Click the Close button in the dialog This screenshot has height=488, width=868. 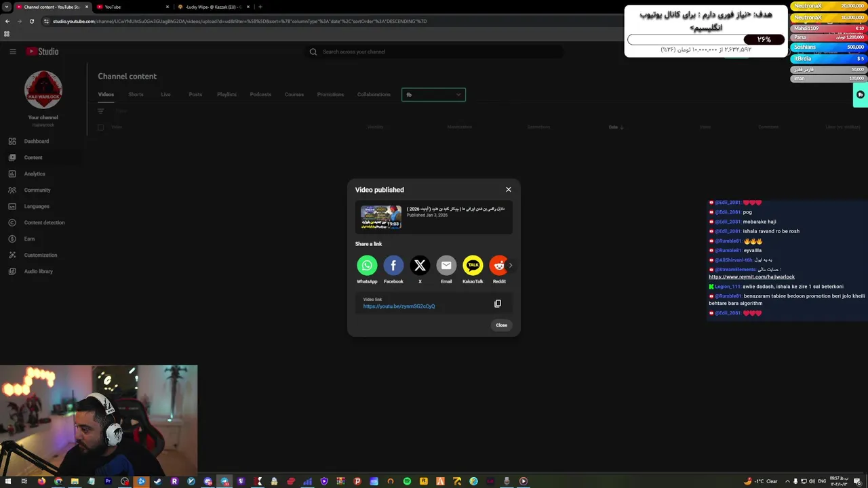click(501, 325)
